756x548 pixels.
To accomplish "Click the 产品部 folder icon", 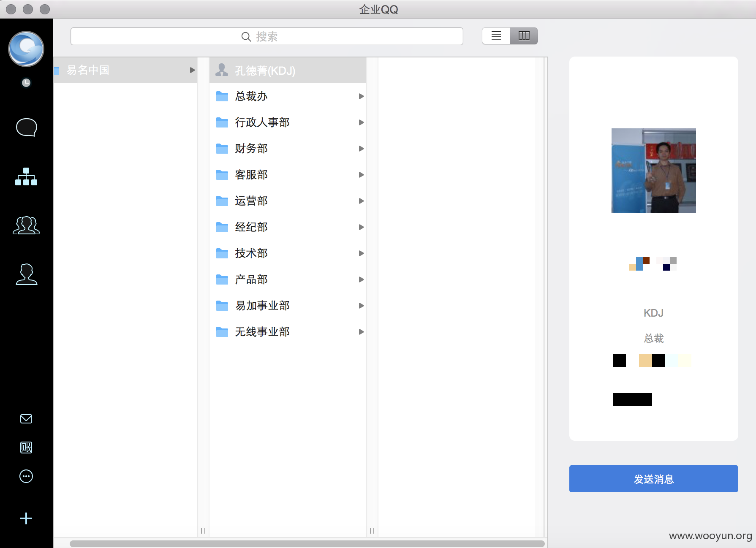I will coord(222,279).
